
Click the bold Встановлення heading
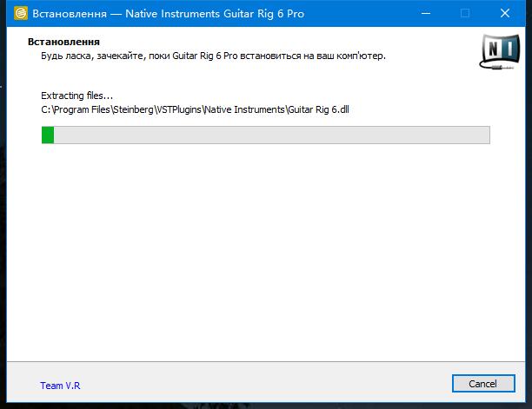[x=63, y=42]
